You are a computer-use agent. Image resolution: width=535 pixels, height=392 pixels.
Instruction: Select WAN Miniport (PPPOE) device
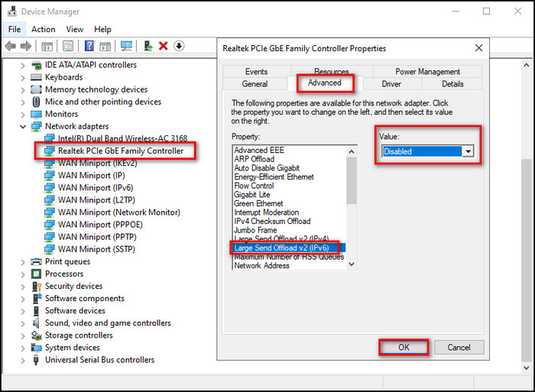coord(100,225)
